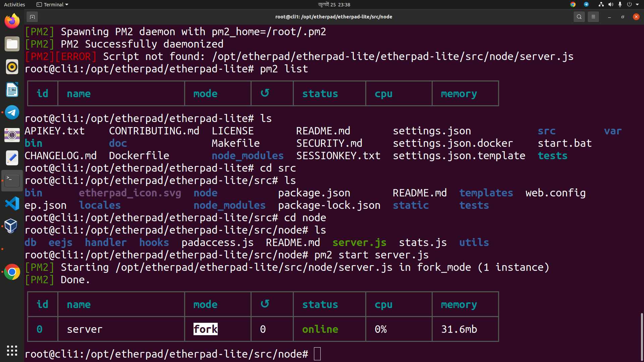Click the 'server' process name cell
This screenshot has height=362, width=644.
click(85, 329)
